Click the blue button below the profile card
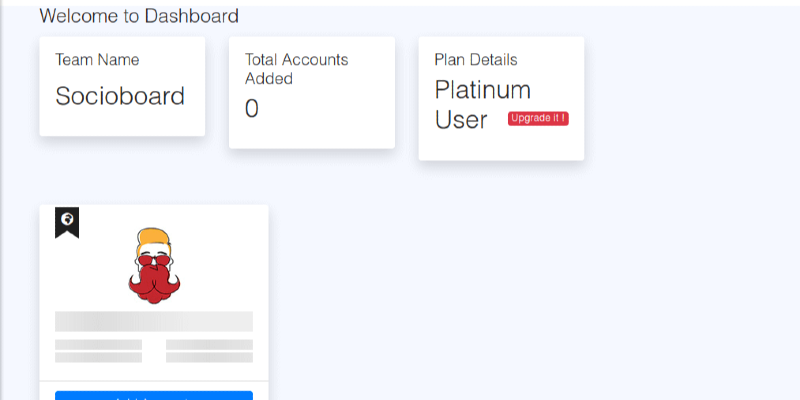The width and height of the screenshot is (800, 400). point(154,395)
